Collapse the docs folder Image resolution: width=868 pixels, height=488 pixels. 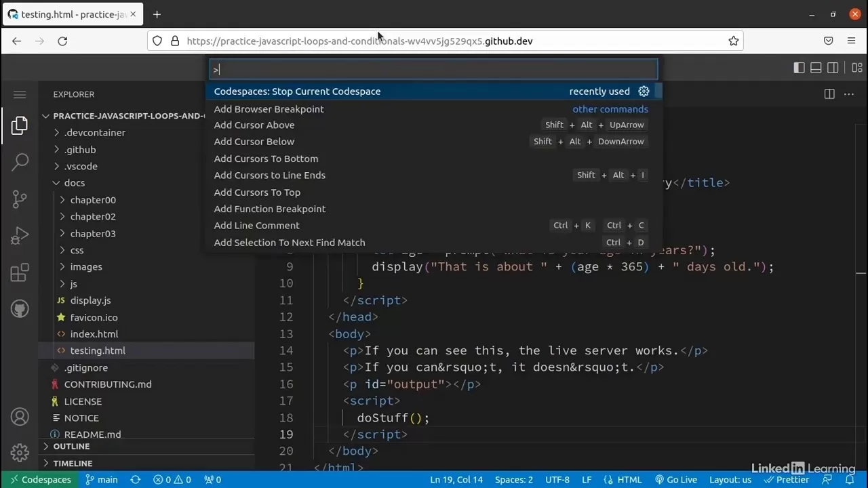74,183
